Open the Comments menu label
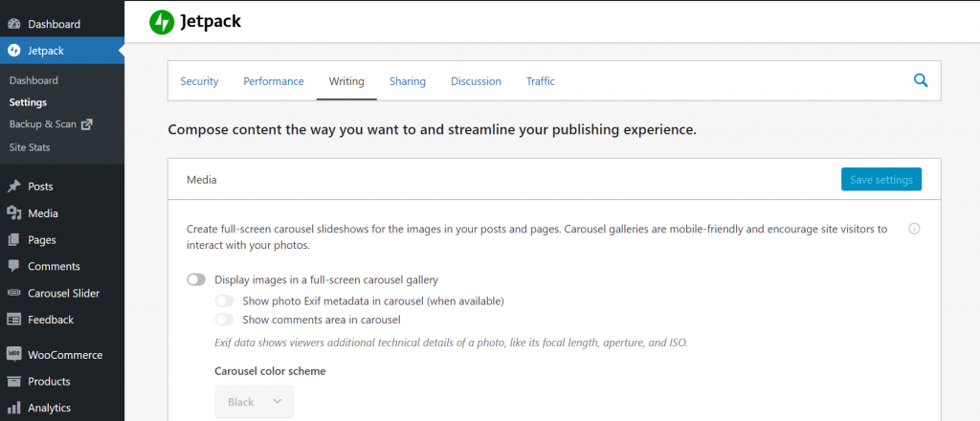 point(54,266)
